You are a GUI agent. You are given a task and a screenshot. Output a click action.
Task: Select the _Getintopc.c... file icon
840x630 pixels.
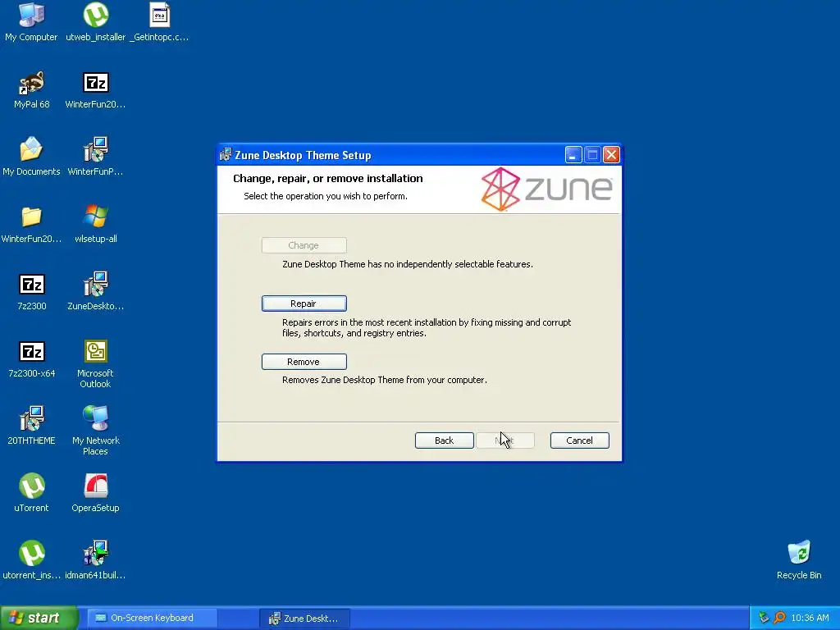[159, 22]
